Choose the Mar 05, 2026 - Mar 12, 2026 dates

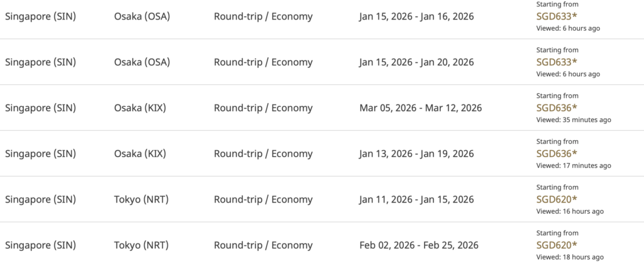(x=420, y=108)
